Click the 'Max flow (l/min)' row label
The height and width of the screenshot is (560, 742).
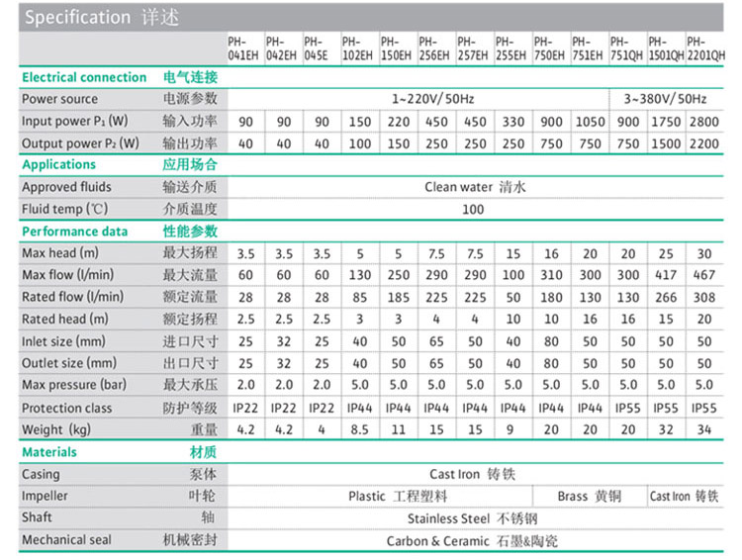tap(67, 275)
